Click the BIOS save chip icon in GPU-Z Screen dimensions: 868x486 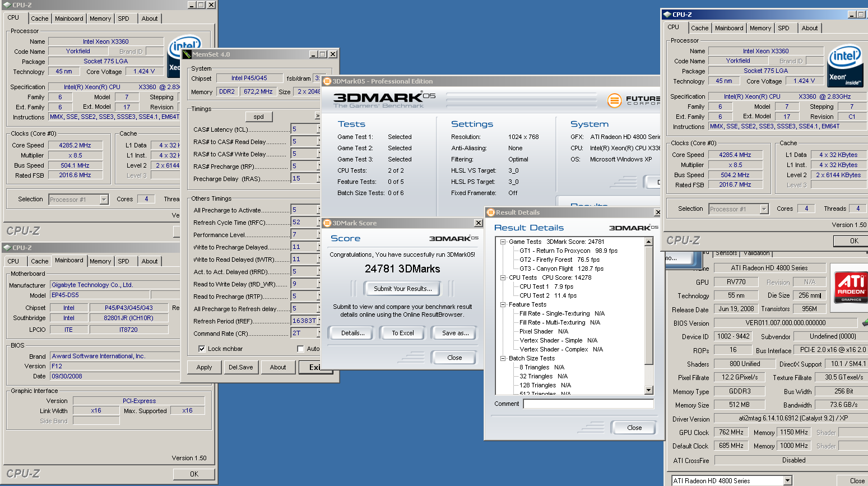coord(864,323)
